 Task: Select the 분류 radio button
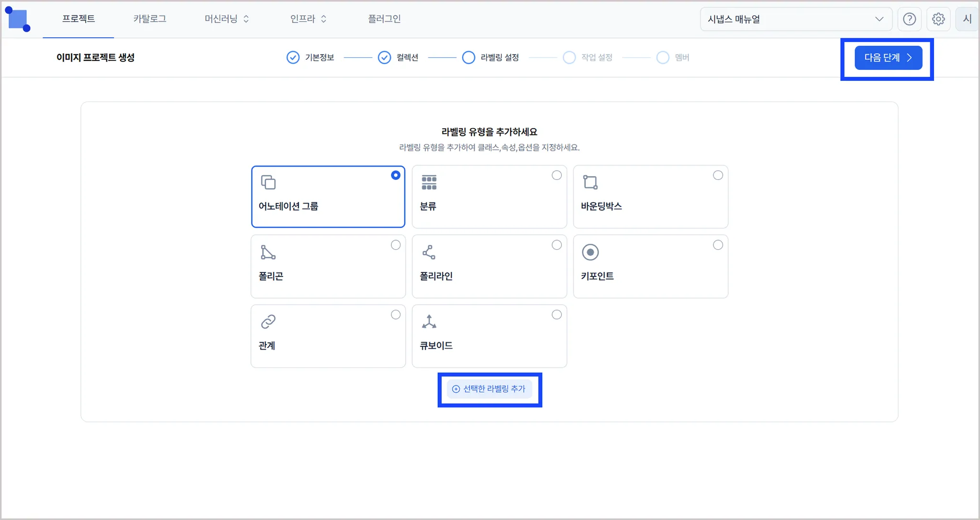pyautogui.click(x=557, y=175)
